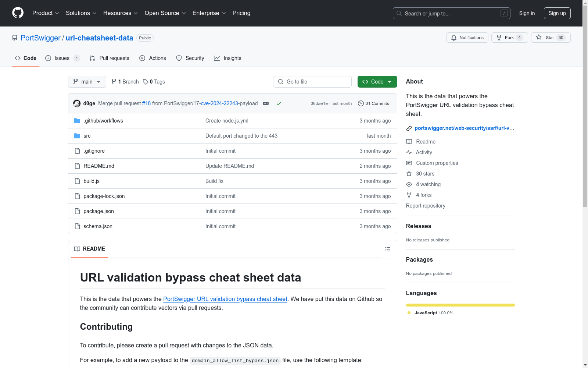Open the Security tab
The image size is (588, 368).
point(190,58)
